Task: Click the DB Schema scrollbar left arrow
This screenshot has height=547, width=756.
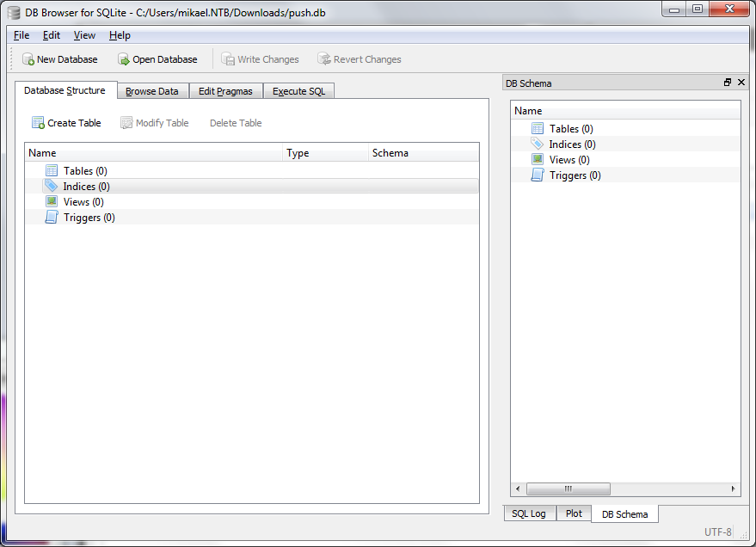Action: click(518, 489)
